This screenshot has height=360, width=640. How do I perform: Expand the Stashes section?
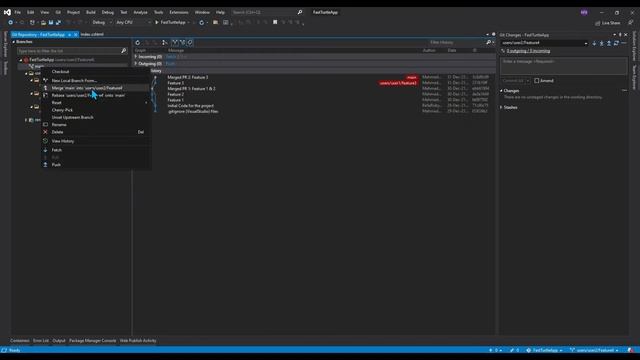click(x=502, y=107)
